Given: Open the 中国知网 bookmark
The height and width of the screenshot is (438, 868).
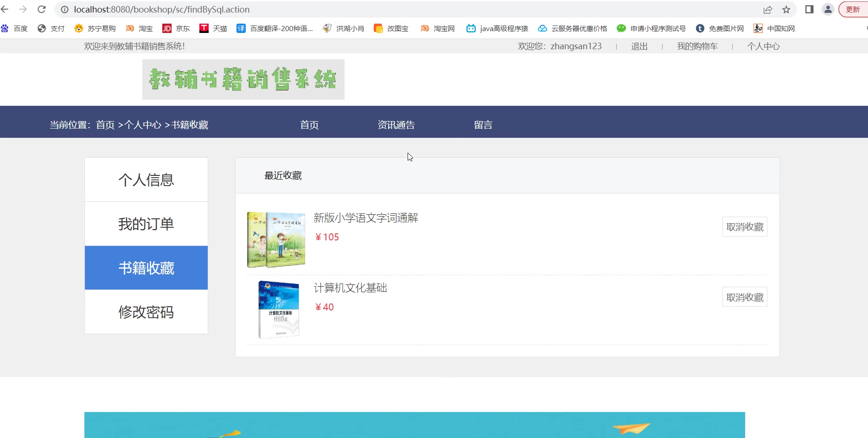Looking at the screenshot, I should click(x=774, y=28).
